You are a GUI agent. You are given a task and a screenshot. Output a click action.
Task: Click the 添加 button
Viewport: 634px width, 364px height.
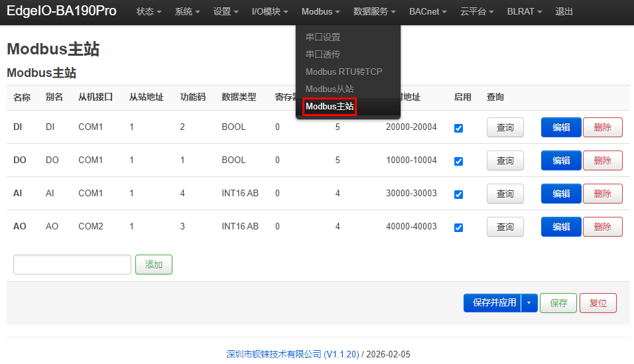(x=154, y=265)
